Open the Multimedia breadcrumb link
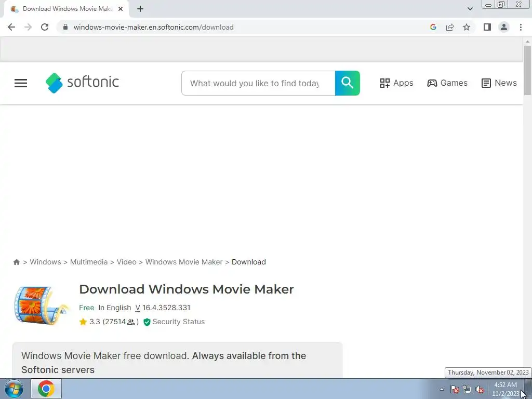The image size is (532, 399). point(89,262)
